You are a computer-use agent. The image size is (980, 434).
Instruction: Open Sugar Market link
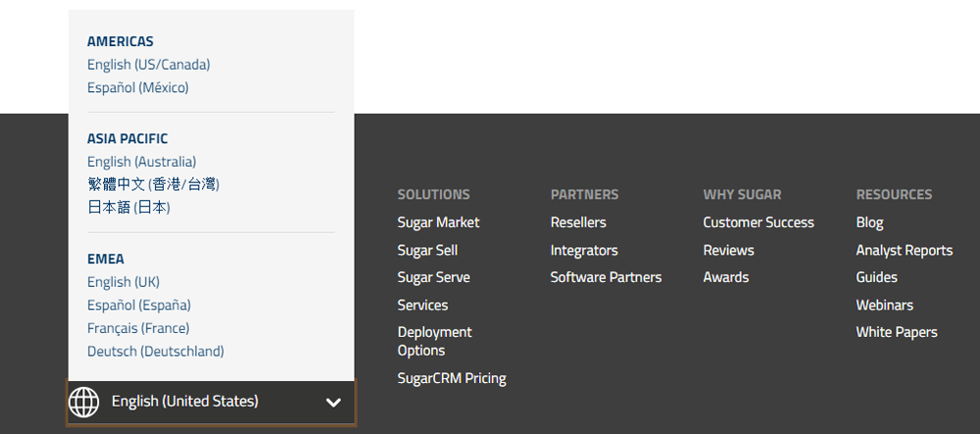[439, 222]
